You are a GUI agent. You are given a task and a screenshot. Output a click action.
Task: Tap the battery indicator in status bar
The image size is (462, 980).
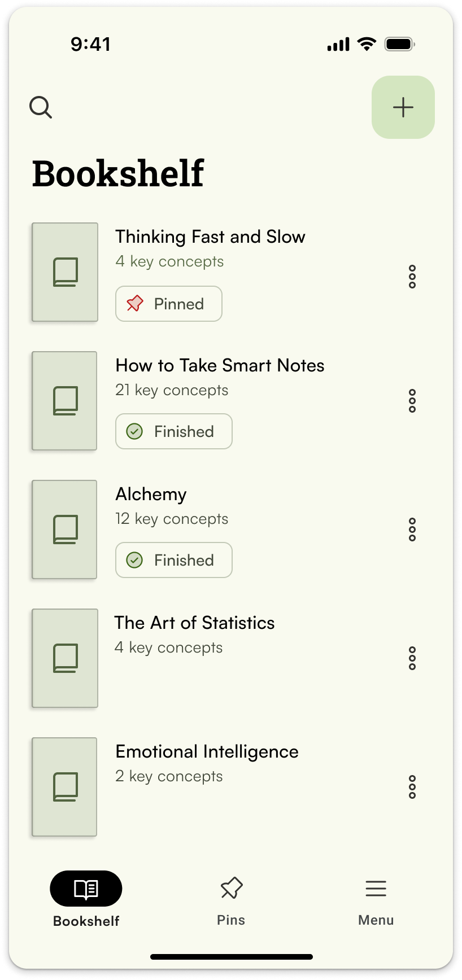pyautogui.click(x=399, y=44)
